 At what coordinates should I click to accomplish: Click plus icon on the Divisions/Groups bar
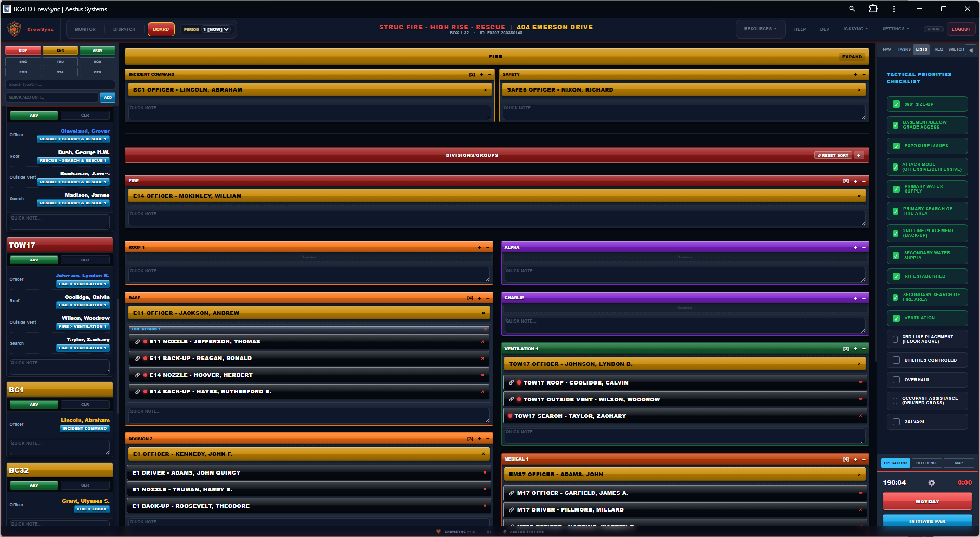coord(859,155)
